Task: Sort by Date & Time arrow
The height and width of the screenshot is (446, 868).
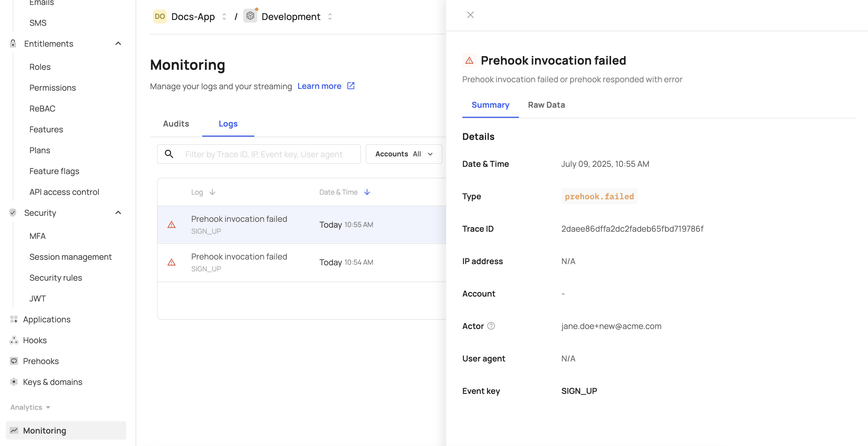Action: [x=367, y=192]
